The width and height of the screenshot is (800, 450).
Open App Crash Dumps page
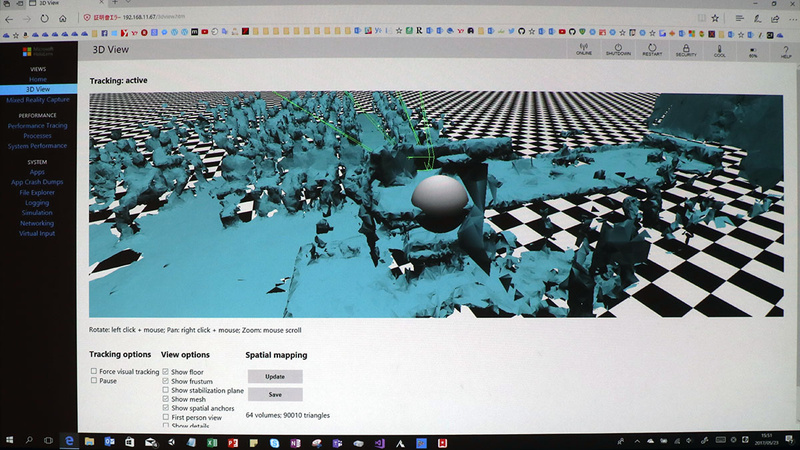(37, 182)
